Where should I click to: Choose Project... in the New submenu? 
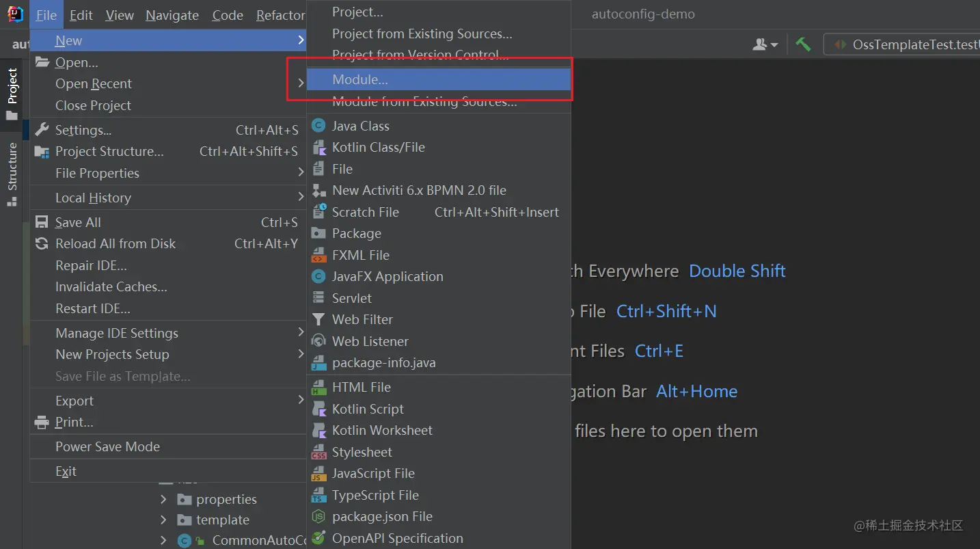point(438,12)
